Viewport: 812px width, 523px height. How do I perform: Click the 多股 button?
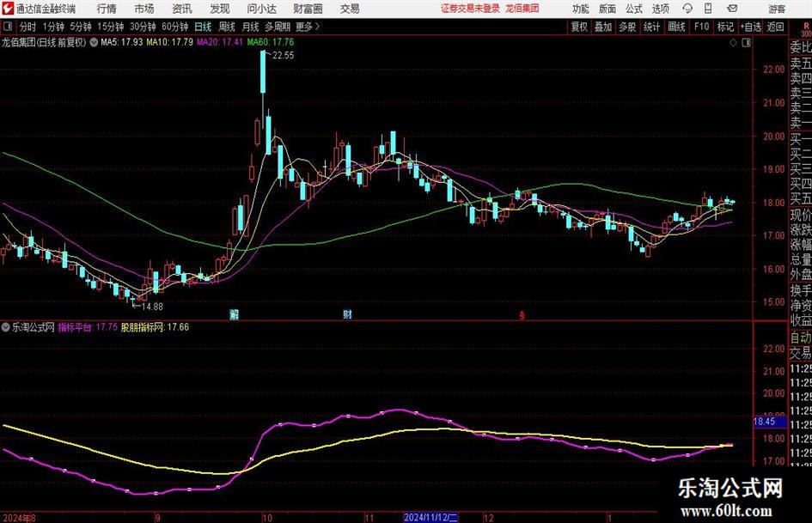pos(627,27)
